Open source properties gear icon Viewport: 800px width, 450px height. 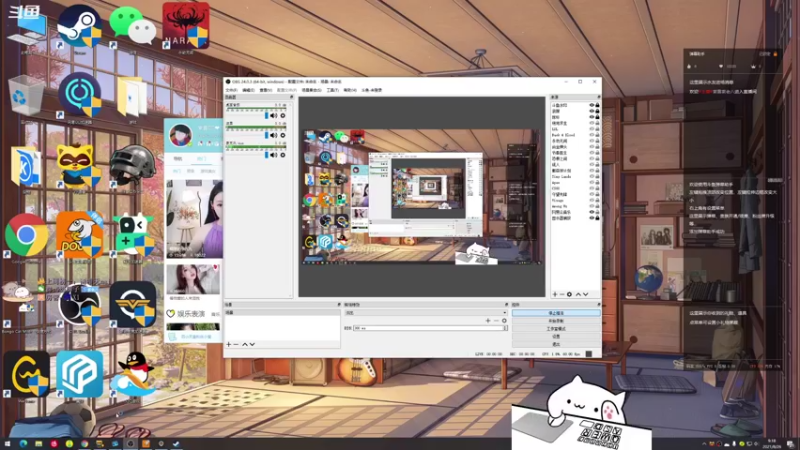pyautogui.click(x=569, y=294)
